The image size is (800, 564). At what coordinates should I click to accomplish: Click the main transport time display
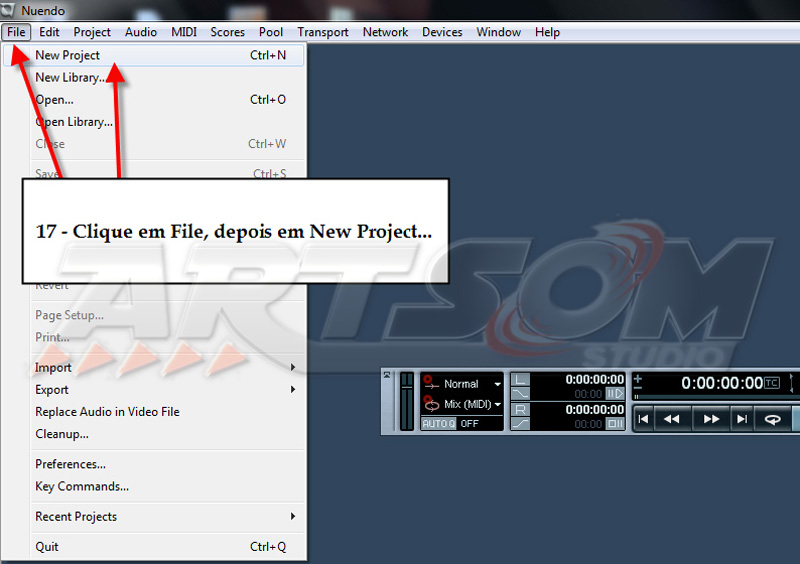pos(721,383)
